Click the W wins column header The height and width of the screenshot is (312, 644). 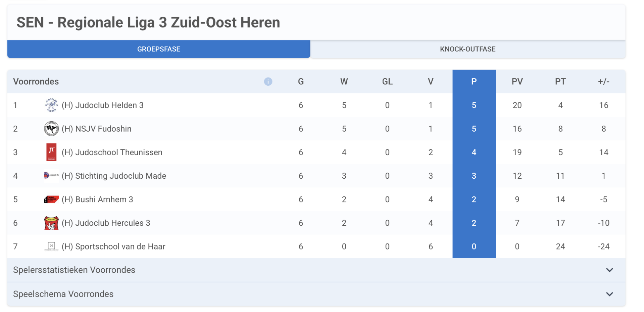click(344, 82)
